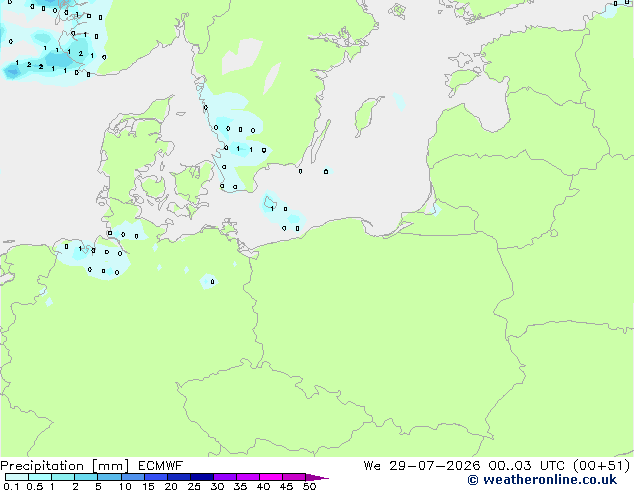
Task: Click the "25" legend scale label
Action: [194, 486]
